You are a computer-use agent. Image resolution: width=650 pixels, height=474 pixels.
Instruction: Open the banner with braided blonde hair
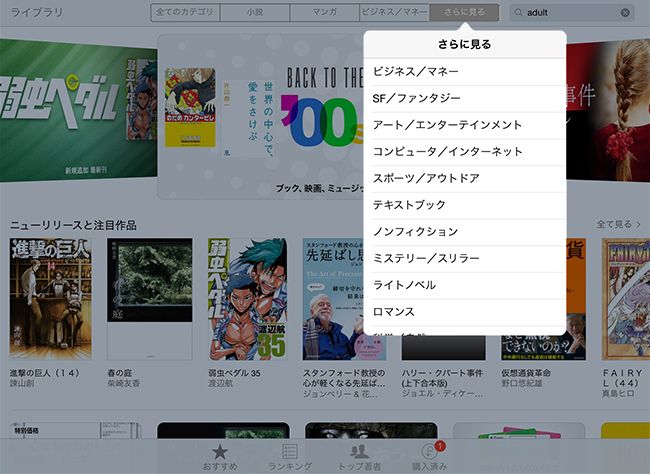click(x=608, y=111)
